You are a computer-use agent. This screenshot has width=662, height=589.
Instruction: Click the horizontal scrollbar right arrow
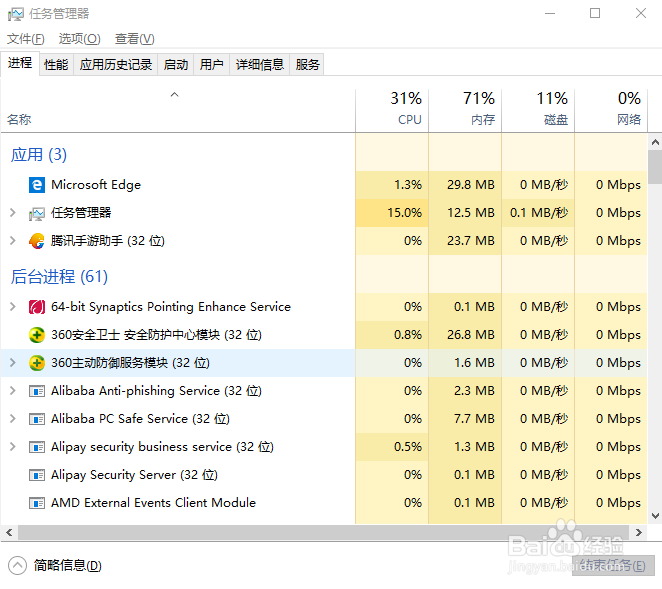639,532
